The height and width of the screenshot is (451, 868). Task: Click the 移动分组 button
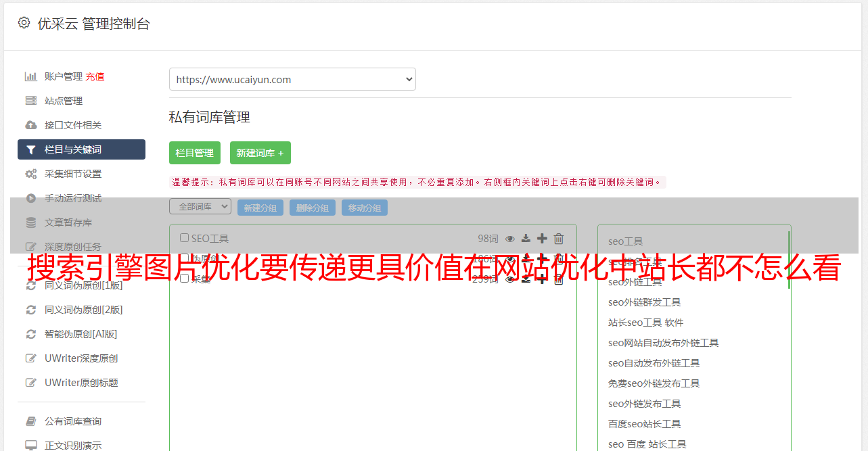(365, 208)
